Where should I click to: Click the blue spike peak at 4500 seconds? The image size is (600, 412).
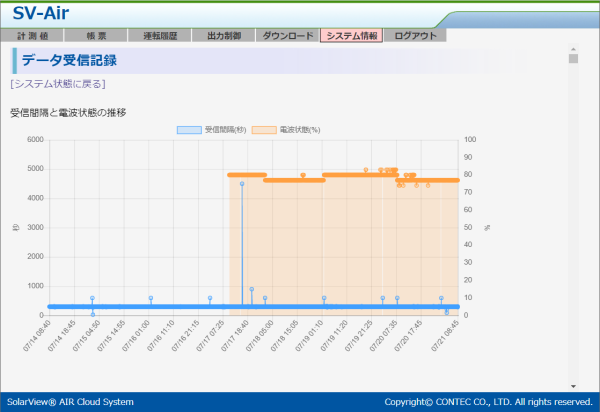[x=242, y=183]
